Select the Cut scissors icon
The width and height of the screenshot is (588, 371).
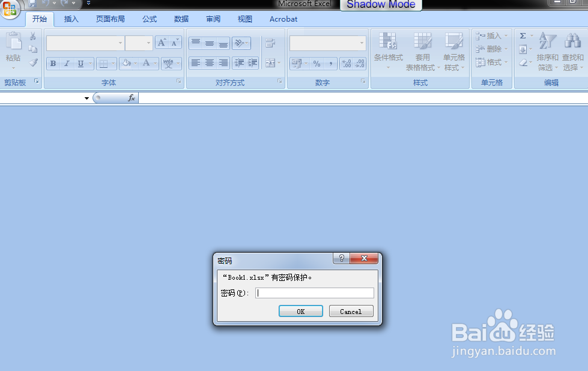33,36
